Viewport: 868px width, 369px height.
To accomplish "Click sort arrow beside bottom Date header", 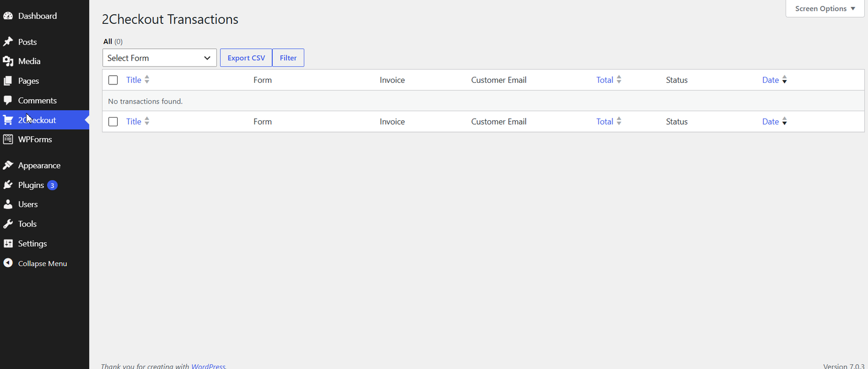I will coord(784,121).
